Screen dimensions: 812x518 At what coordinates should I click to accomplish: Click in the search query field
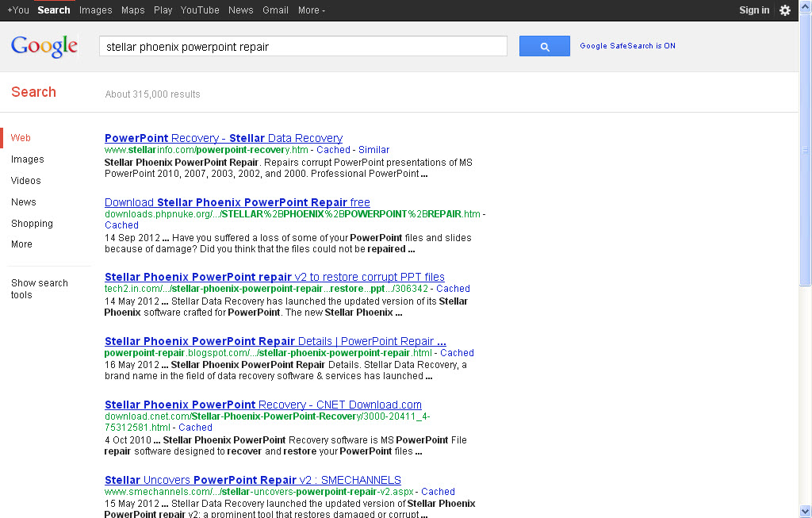click(303, 46)
